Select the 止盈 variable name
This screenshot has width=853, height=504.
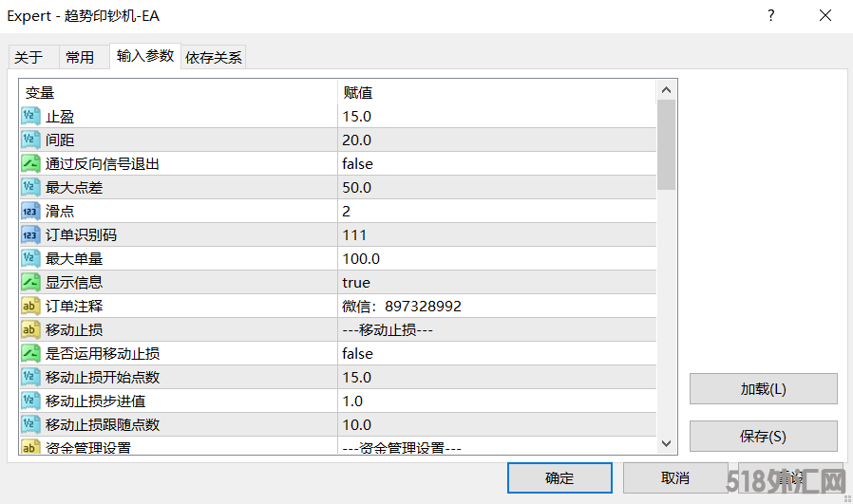click(60, 117)
